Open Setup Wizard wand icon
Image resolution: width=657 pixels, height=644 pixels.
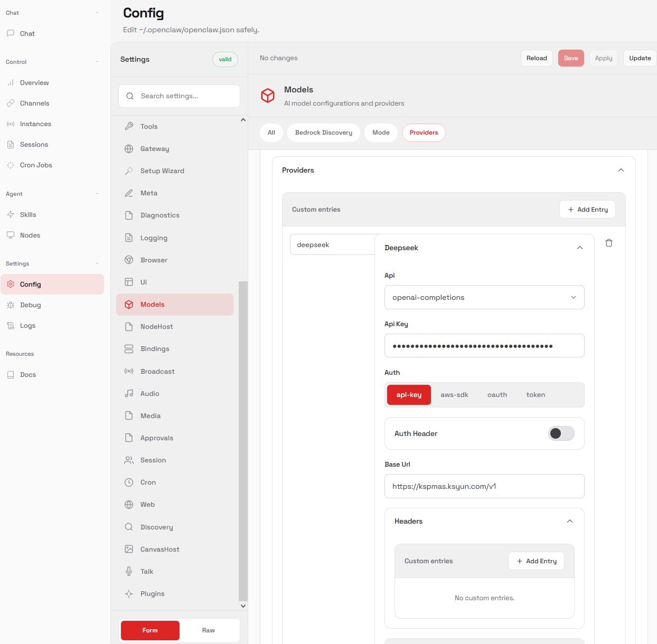129,171
